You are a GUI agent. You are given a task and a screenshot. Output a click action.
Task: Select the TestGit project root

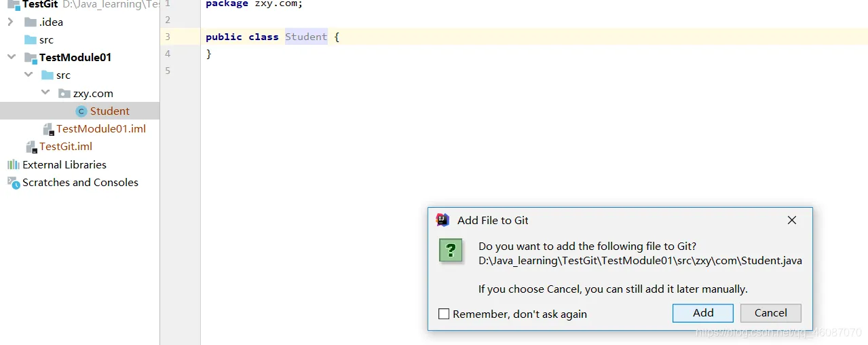coord(39,5)
